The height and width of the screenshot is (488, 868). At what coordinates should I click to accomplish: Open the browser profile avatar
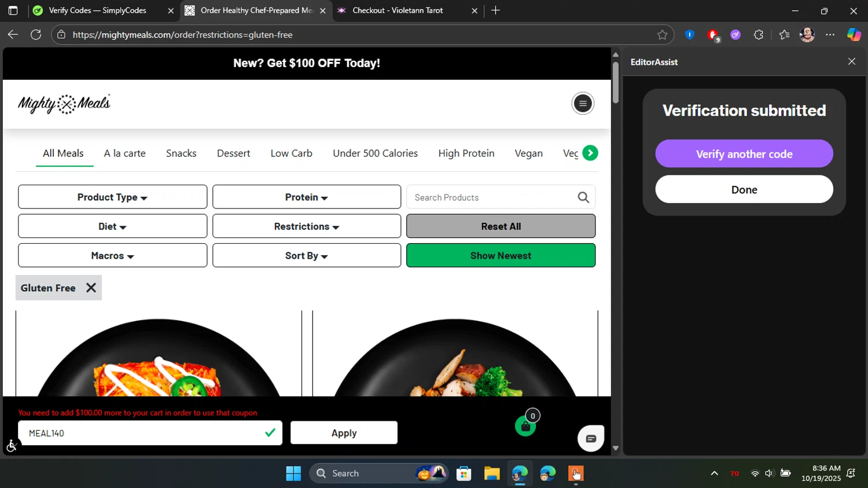(x=807, y=35)
